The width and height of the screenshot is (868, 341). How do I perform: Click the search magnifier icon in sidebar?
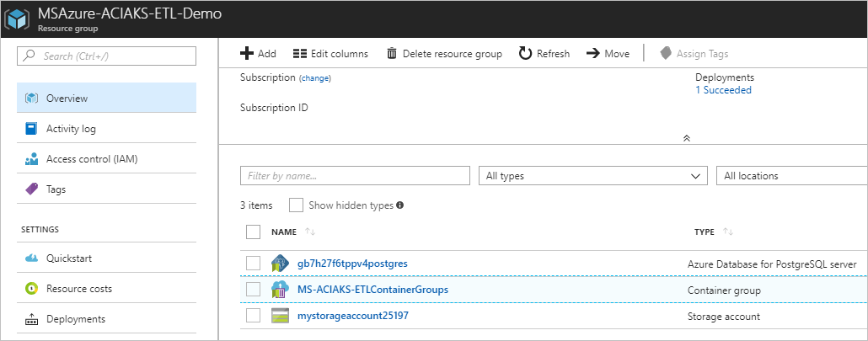click(x=30, y=56)
